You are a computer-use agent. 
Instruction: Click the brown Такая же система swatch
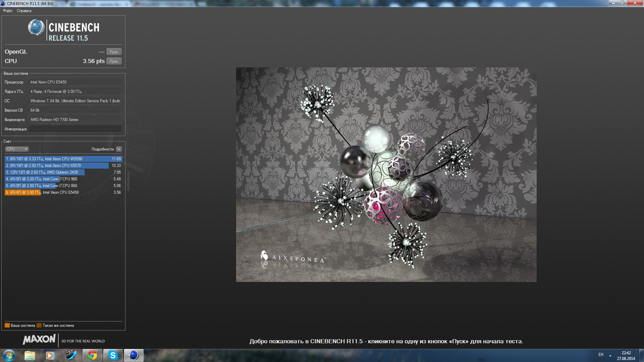[x=39, y=325]
